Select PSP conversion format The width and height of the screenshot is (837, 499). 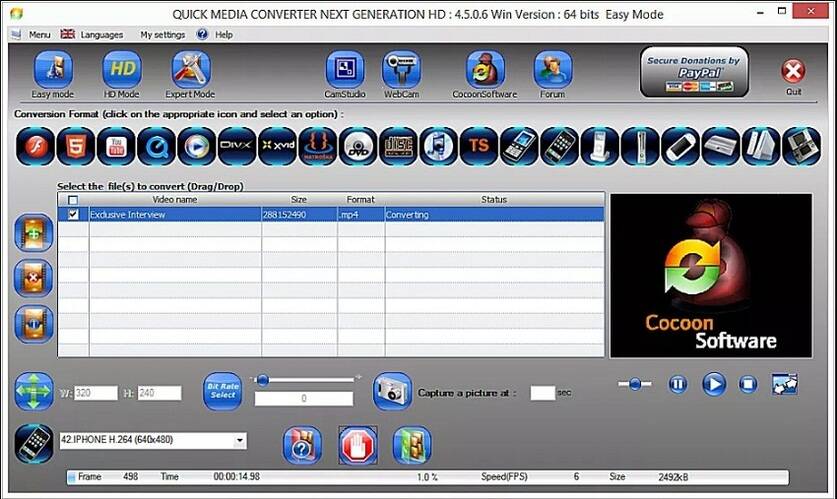(x=680, y=146)
